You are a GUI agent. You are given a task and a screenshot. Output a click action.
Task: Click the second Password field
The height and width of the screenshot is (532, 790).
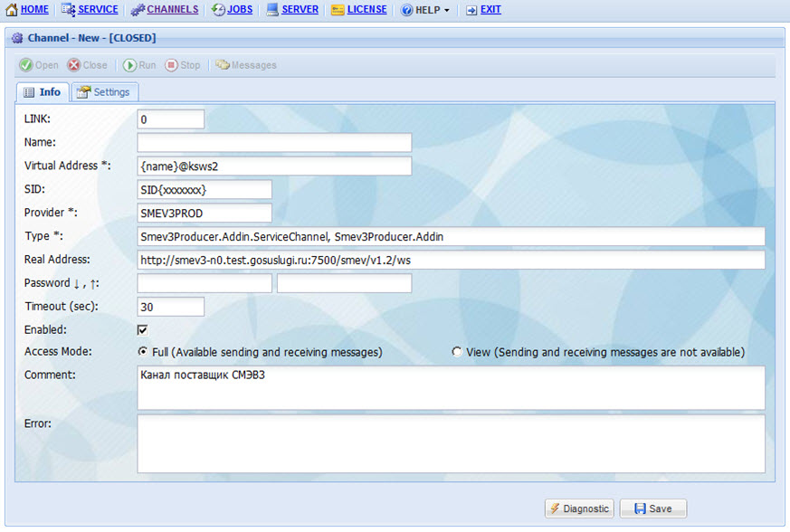pos(345,283)
